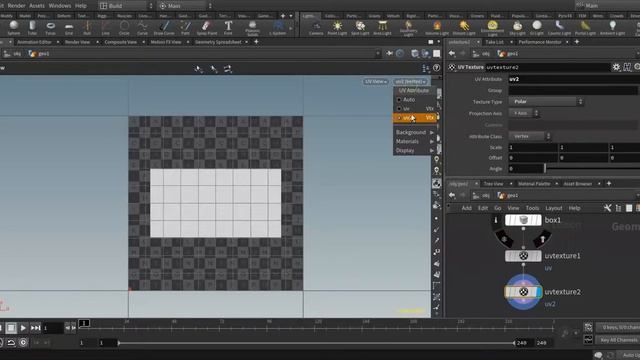
Task: Select the Path shelf tool
Action: [x=185, y=28]
